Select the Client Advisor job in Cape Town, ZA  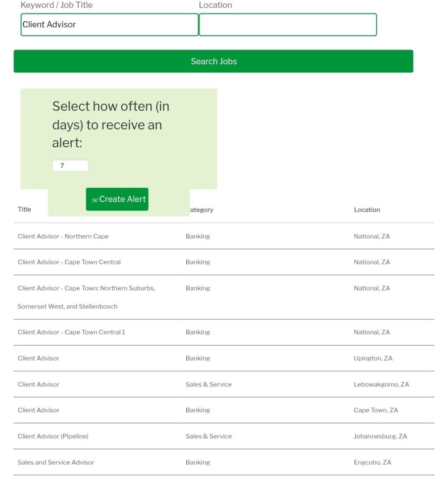(x=39, y=410)
